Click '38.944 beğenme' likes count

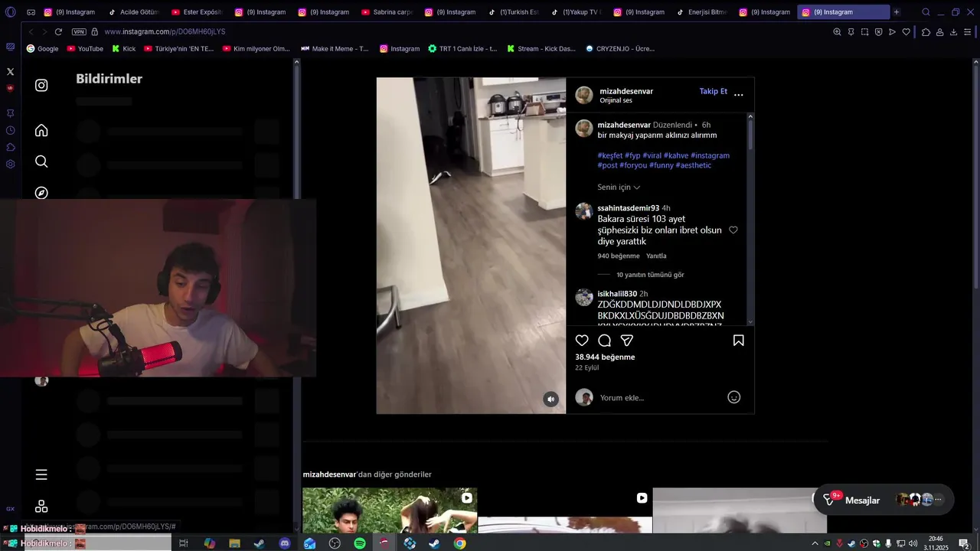coord(605,357)
